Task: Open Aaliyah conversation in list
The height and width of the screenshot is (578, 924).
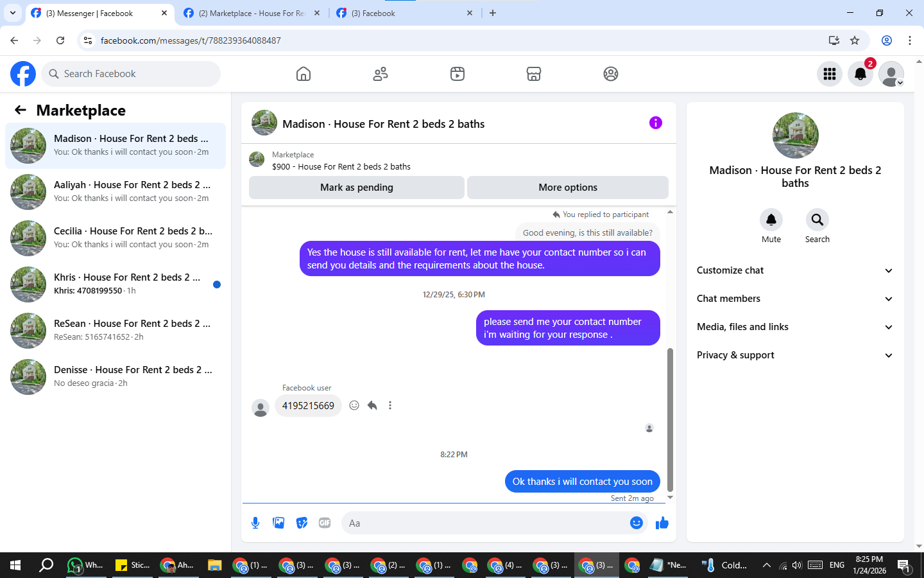Action: pos(116,192)
